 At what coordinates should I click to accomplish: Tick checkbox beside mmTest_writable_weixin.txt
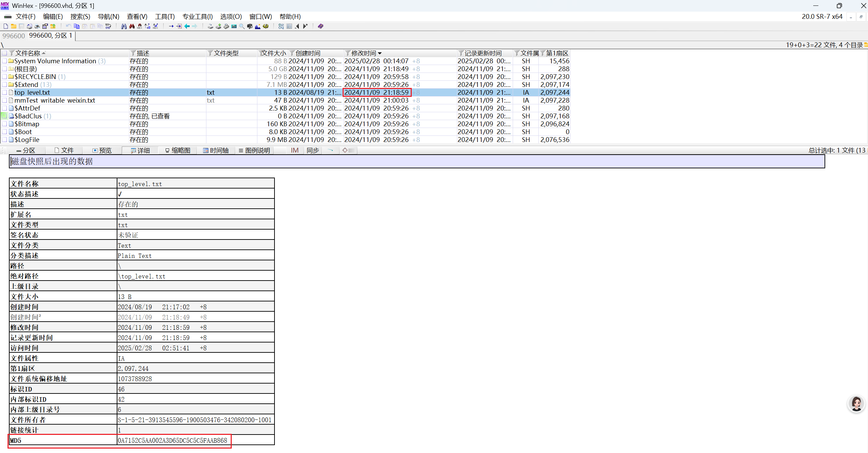4,100
